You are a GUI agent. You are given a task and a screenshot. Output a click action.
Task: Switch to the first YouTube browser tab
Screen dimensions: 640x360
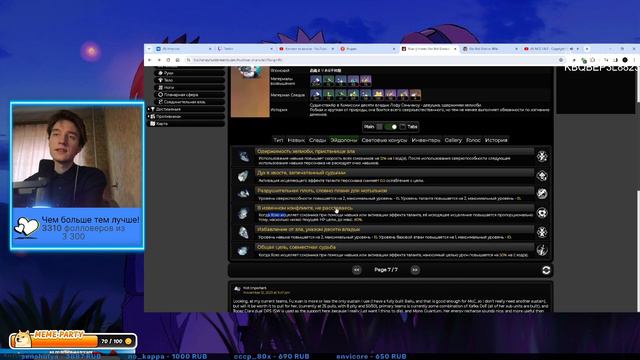[x=306, y=49]
